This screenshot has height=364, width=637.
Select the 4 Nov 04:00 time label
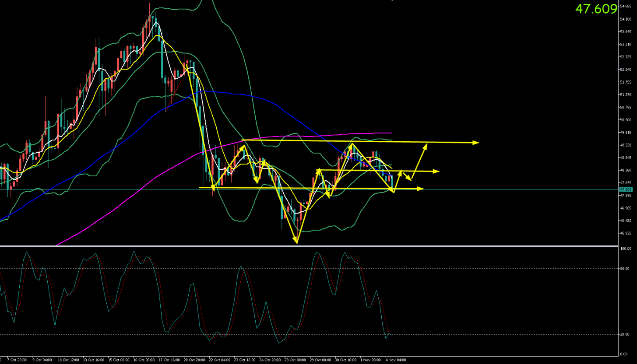point(396,360)
